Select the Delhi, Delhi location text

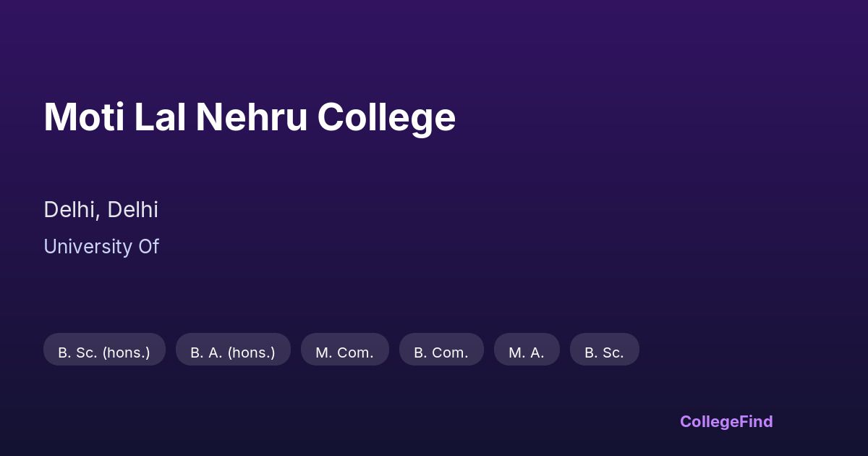click(x=101, y=210)
